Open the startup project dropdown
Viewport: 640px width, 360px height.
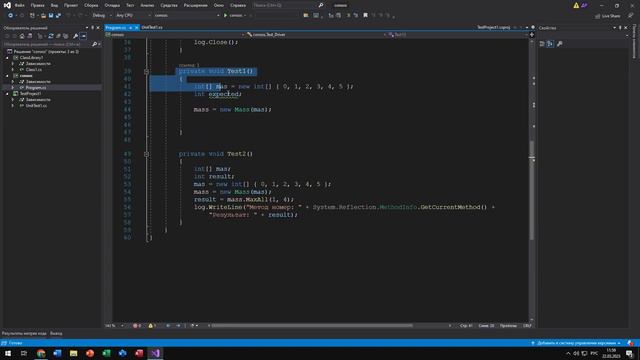[187, 16]
